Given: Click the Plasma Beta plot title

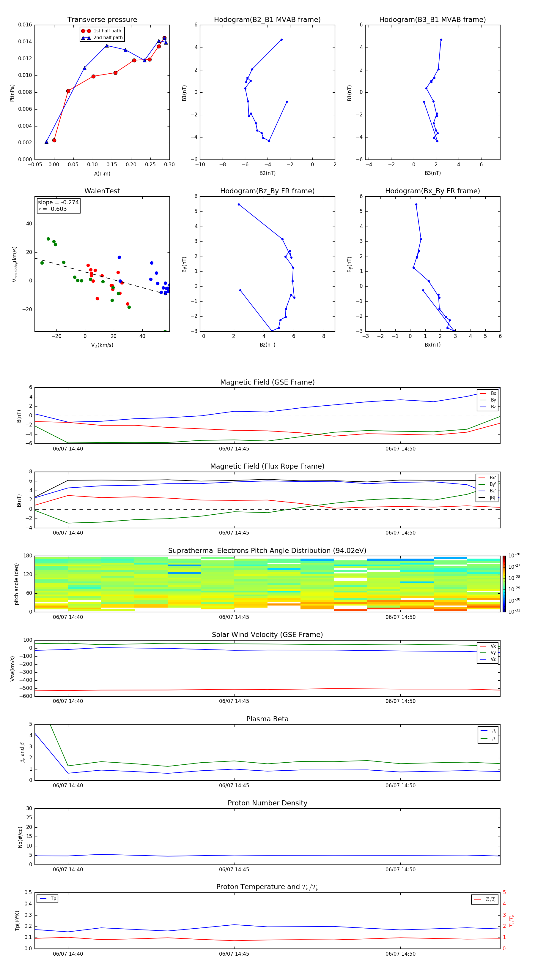Looking at the screenshot, I should pos(267,719).
